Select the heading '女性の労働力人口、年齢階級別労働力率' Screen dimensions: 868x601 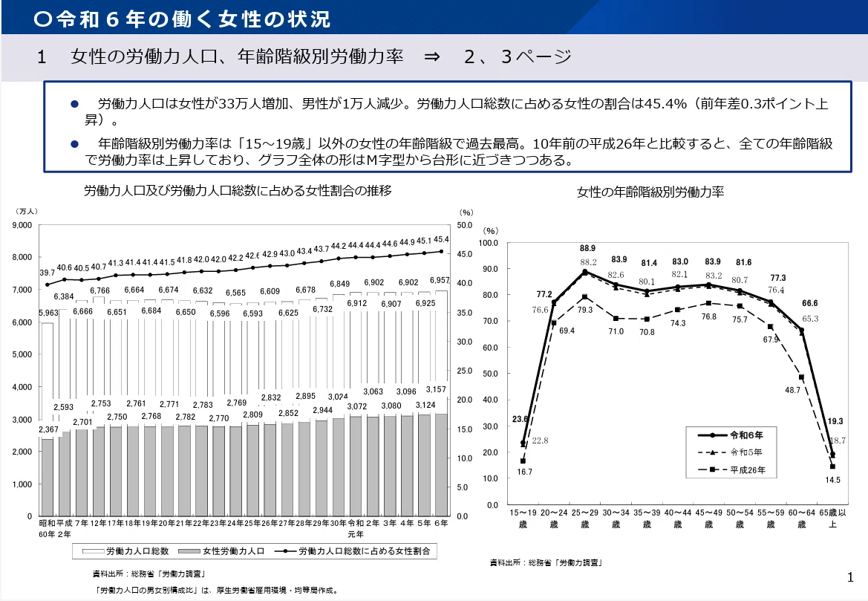pyautogui.click(x=237, y=56)
